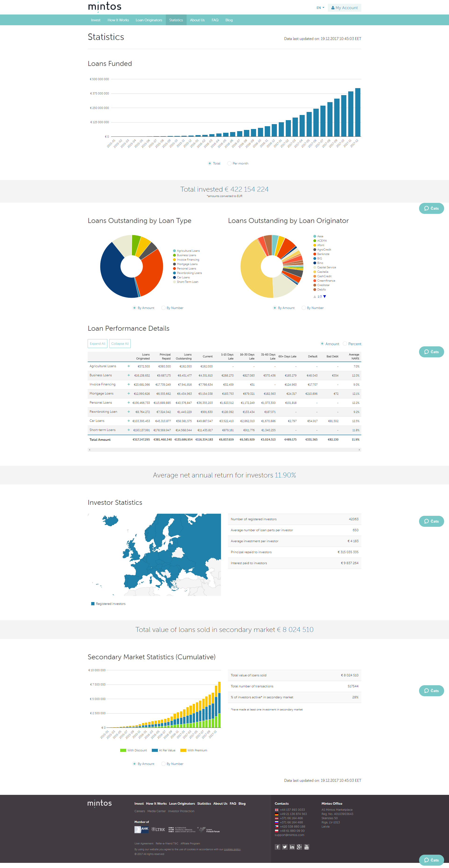Click the Mintos logo in the header

pyautogui.click(x=105, y=7)
